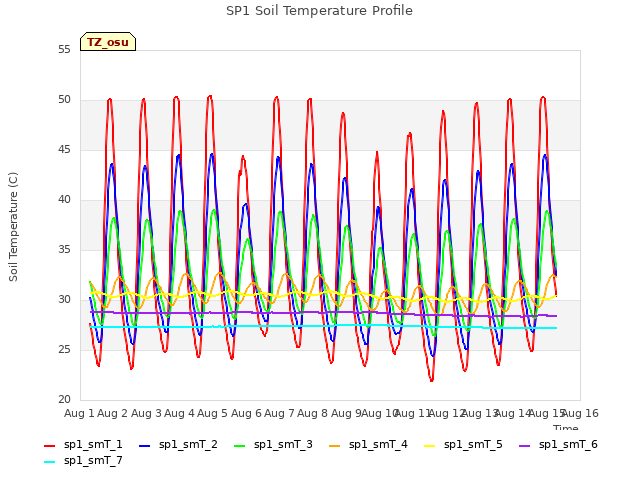The width and height of the screenshot is (640, 480).
Task: Click the green sp1_smT_3 legend swatch
Action: pyautogui.click(x=240, y=446)
